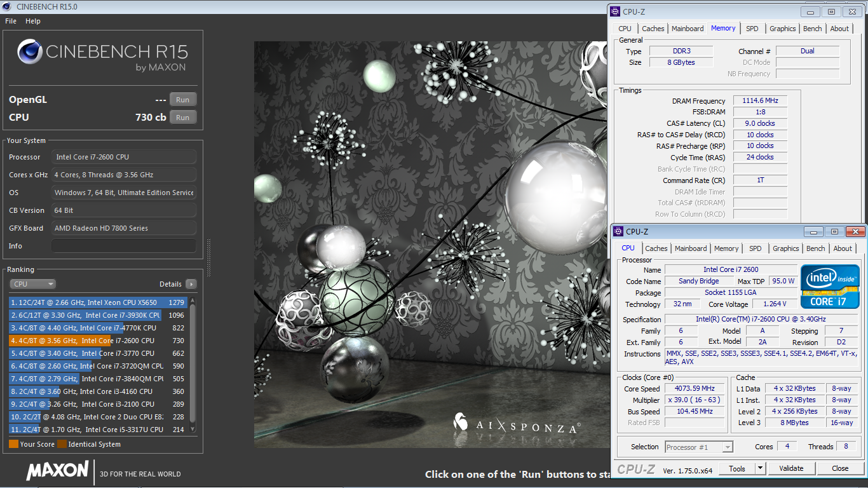Screen dimensions: 868x488
Task: Click the Bus Speed 104.45 MHz value
Action: click(x=695, y=411)
